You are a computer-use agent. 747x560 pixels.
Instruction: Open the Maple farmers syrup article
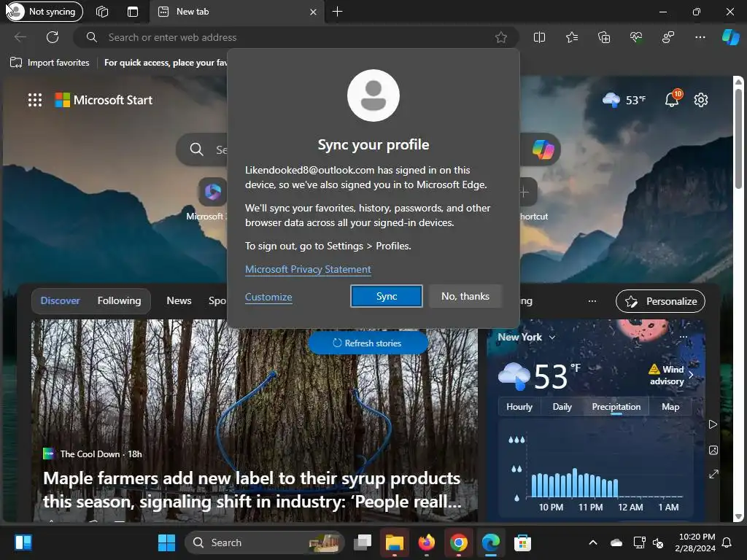click(252, 489)
